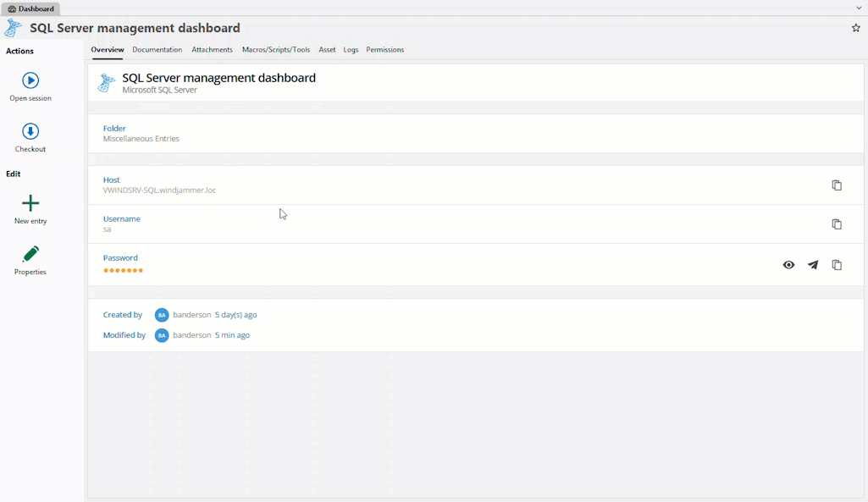This screenshot has height=502, width=868.
Task: Send password using paper plane icon
Action: coord(813,265)
